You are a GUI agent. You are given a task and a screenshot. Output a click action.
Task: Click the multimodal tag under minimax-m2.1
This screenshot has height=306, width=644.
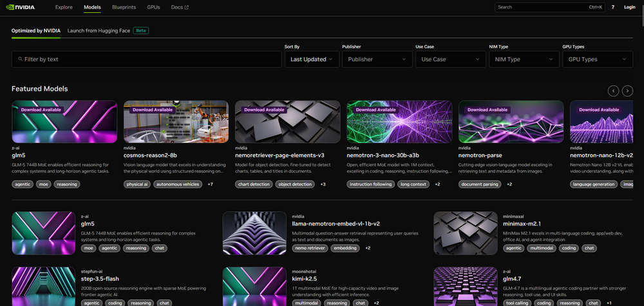542,248
